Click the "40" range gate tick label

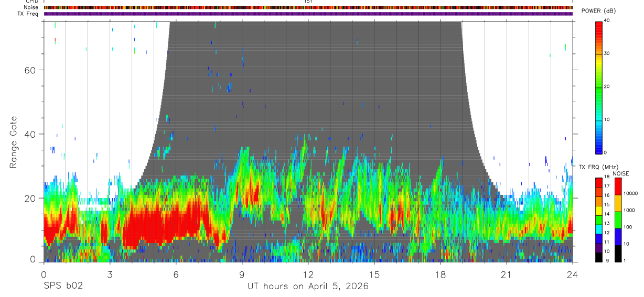pyautogui.click(x=30, y=134)
